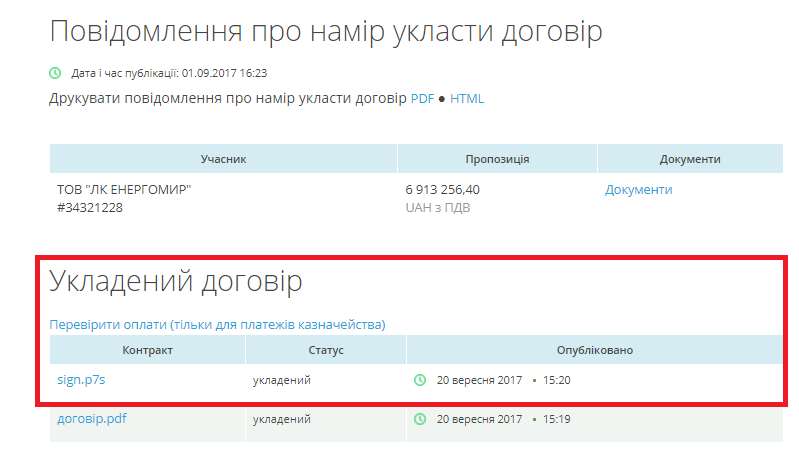Click the Документи column header
Screen dimensions: 799x461
click(690, 159)
